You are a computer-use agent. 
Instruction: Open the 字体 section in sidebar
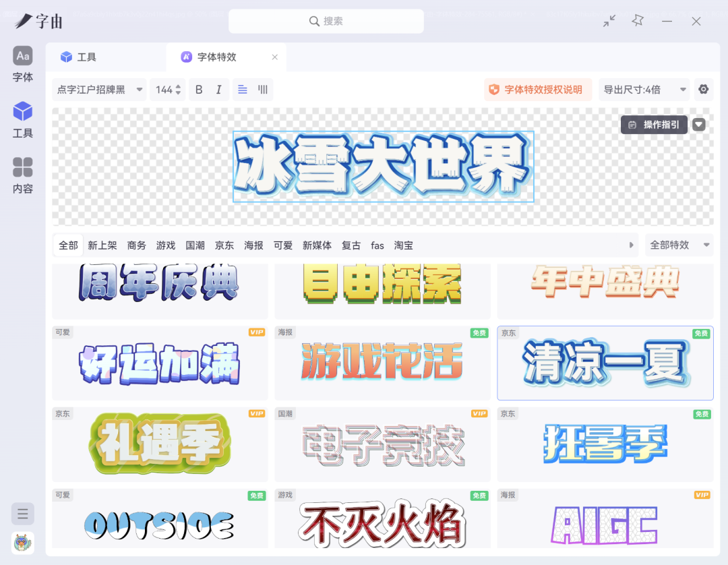point(23,65)
